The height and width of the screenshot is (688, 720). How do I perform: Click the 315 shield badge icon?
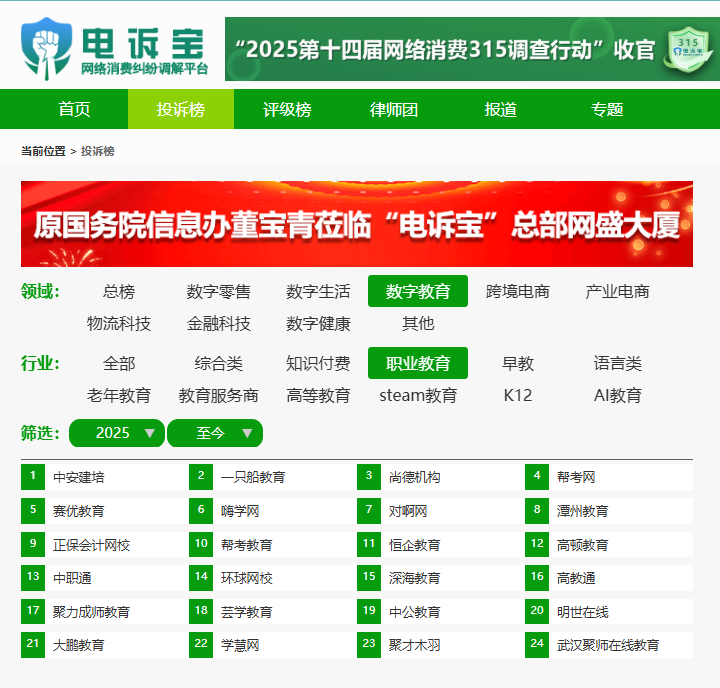685,48
